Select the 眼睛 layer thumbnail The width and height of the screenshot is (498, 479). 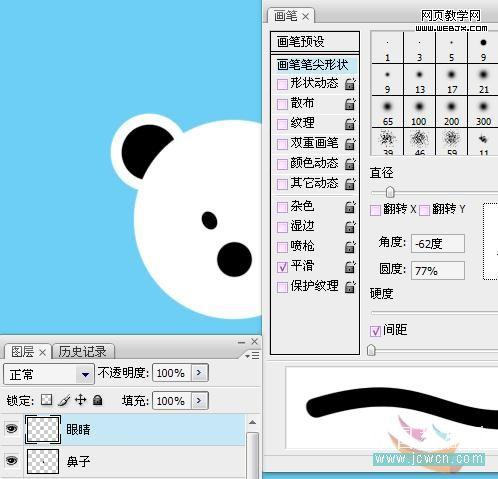coord(43,429)
